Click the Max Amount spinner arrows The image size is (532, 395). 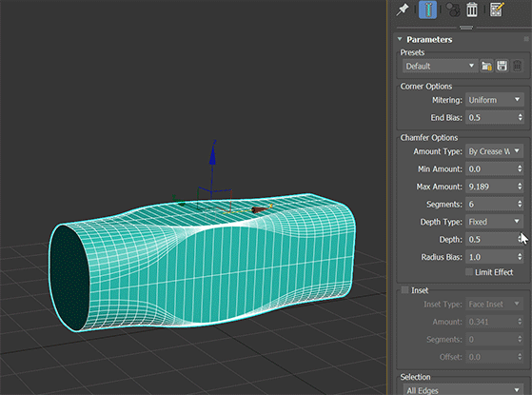(520, 187)
